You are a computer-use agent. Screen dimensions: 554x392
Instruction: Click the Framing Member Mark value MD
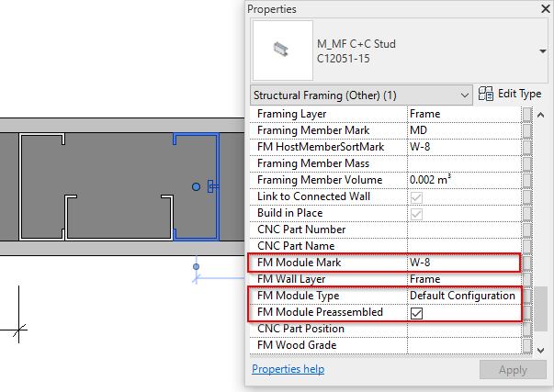[462, 130]
